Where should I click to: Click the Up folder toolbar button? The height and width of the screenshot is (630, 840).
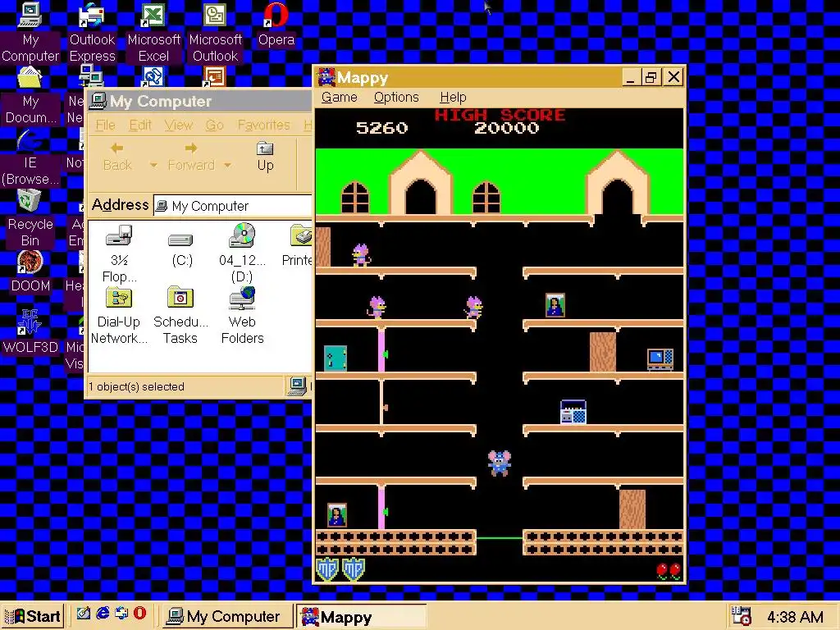tap(265, 157)
